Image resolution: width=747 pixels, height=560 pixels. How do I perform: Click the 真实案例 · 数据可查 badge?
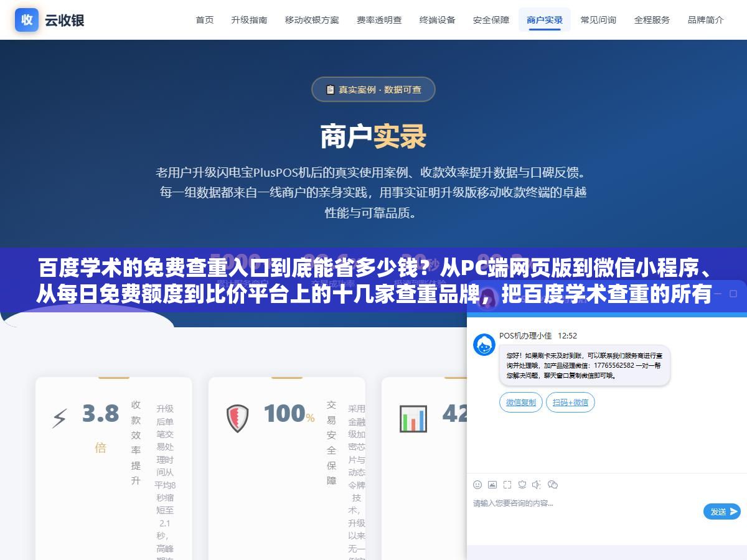(x=374, y=89)
